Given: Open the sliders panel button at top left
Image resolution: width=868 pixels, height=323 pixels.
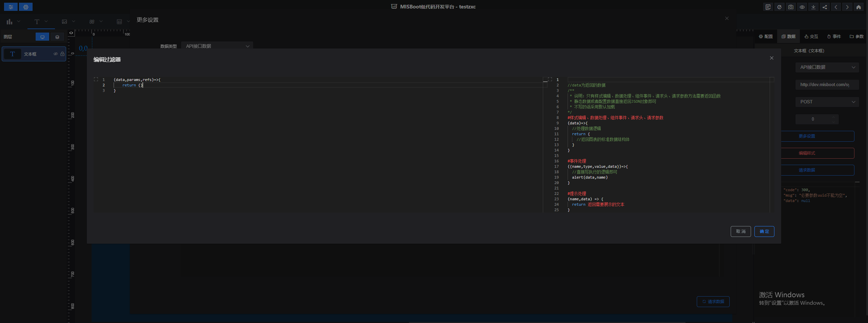Looking at the screenshot, I should coord(11,7).
